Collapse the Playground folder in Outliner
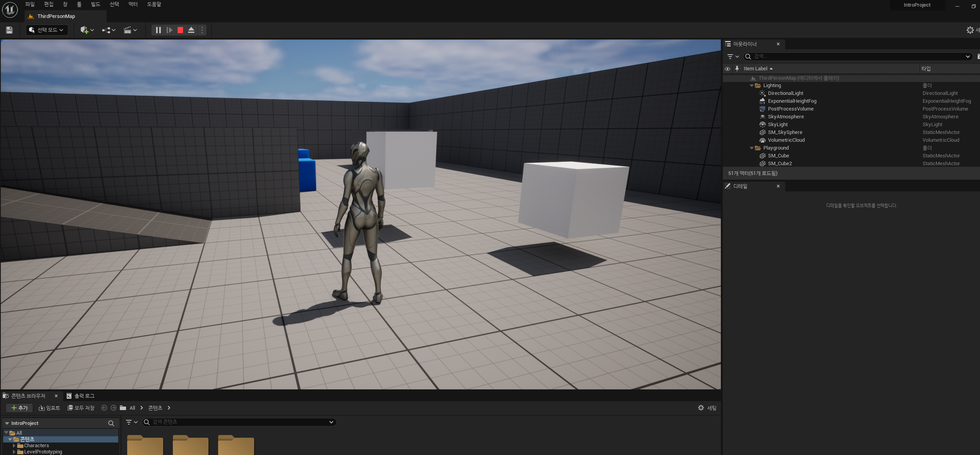980x455 pixels. [752, 148]
